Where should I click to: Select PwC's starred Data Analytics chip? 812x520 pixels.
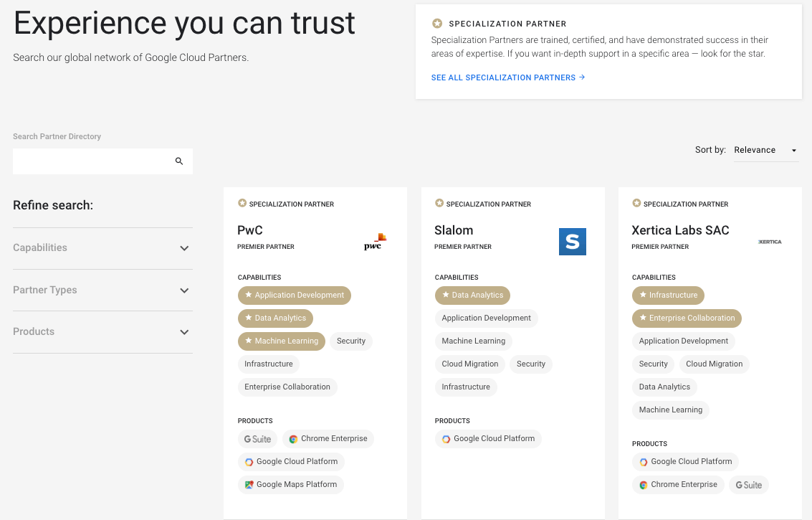click(275, 318)
